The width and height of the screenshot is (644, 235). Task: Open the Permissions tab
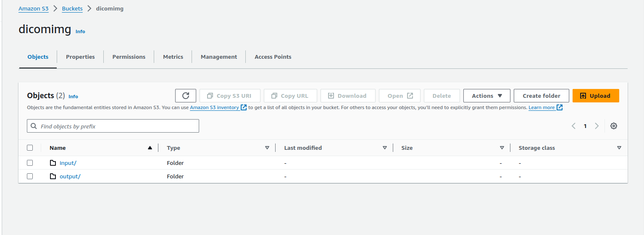pos(129,57)
